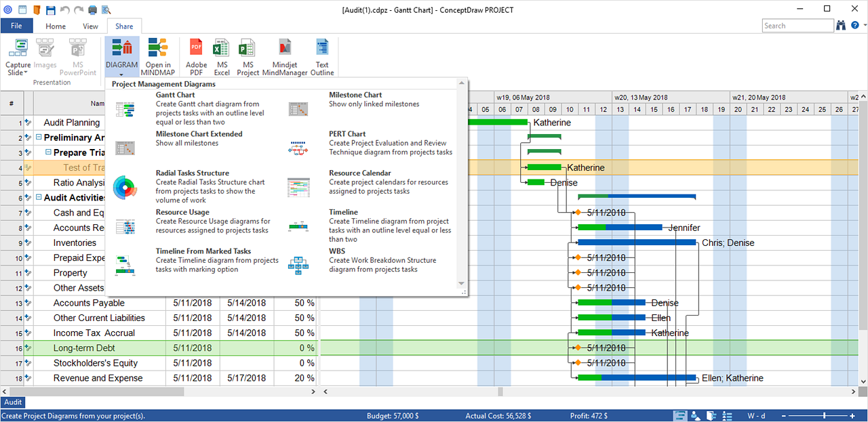The image size is (868, 422).
Task: Click the Redo arrow in the title bar
Action: (x=78, y=9)
